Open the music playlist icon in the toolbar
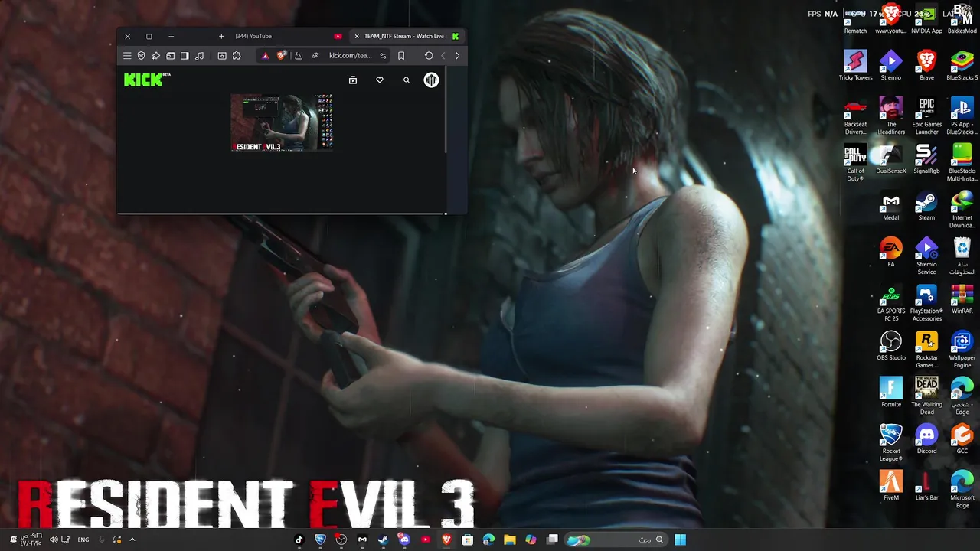Viewport: 980px width, 551px height. [x=200, y=56]
